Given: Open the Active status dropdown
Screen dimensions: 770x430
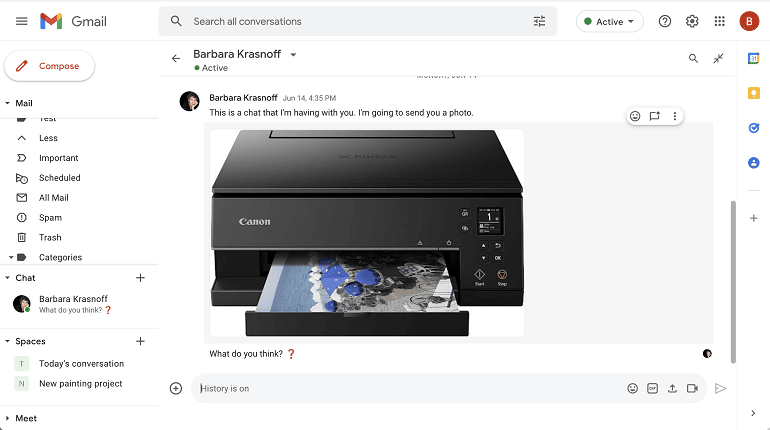Looking at the screenshot, I should pos(609,21).
